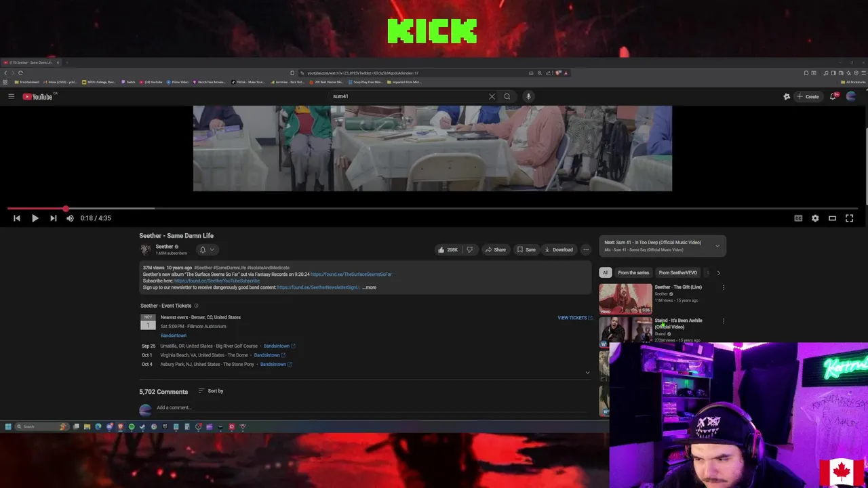868x488 pixels.
Task: Open the player settings gear
Action: pyautogui.click(x=815, y=218)
